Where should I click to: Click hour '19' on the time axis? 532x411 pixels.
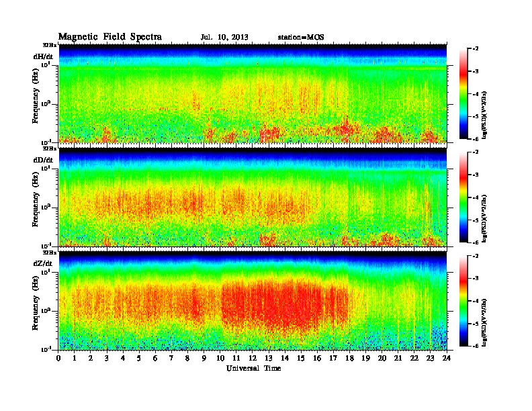point(365,359)
